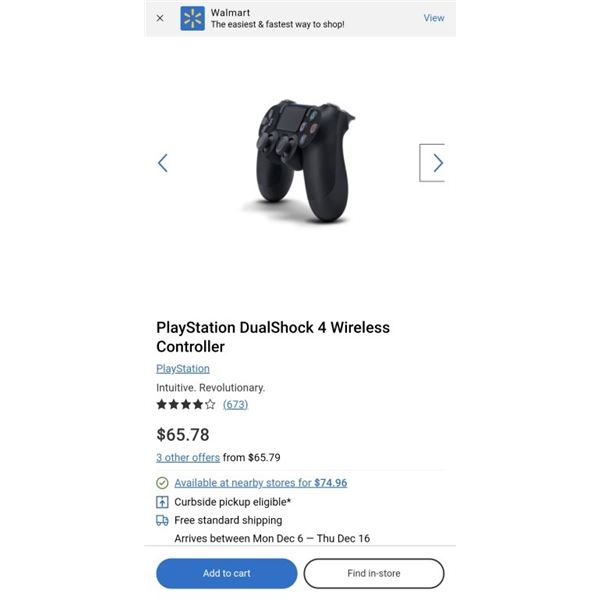Open the Walmart app via View link
600x600 pixels.
coord(434,18)
